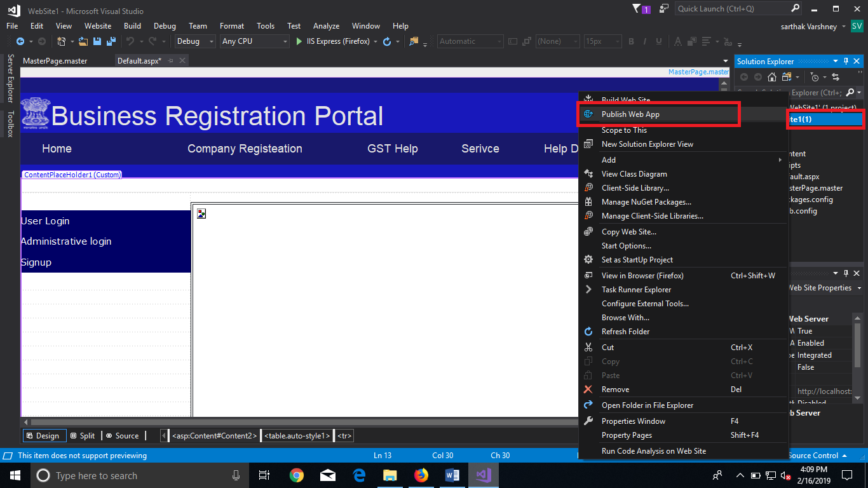Switch to the MasterPage.master tab
The height and width of the screenshot is (488, 868).
(55, 61)
